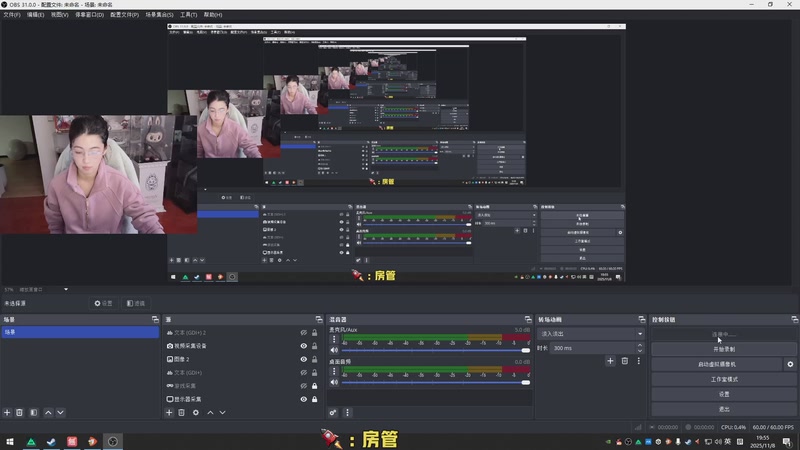Open virtual camera settings gear icon
Viewport: 800px width, 450px height.
[790, 364]
